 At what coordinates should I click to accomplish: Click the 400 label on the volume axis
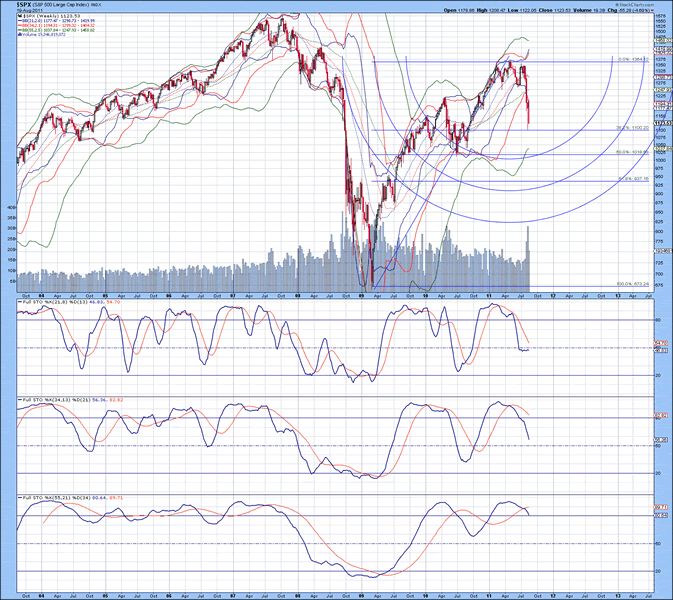[12, 207]
